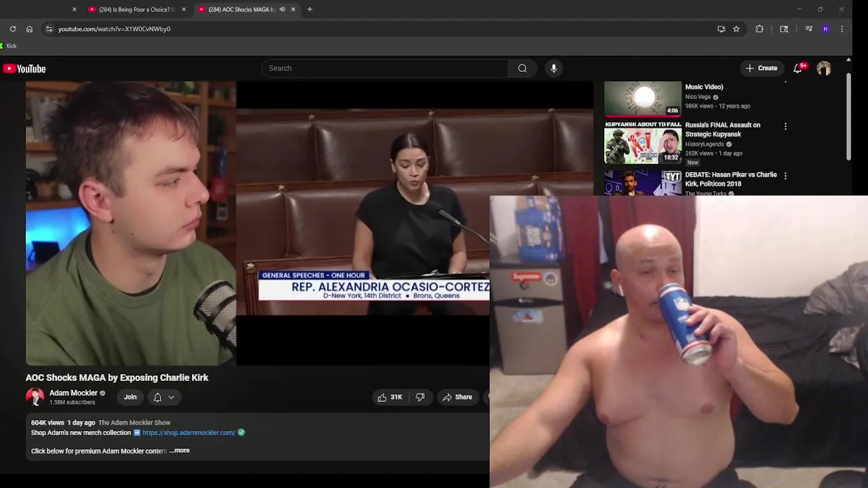868x488 pixels.
Task: Open 'DEBATE: Hasan Piker vs Charlie Kirk' title
Action: click(x=731, y=179)
